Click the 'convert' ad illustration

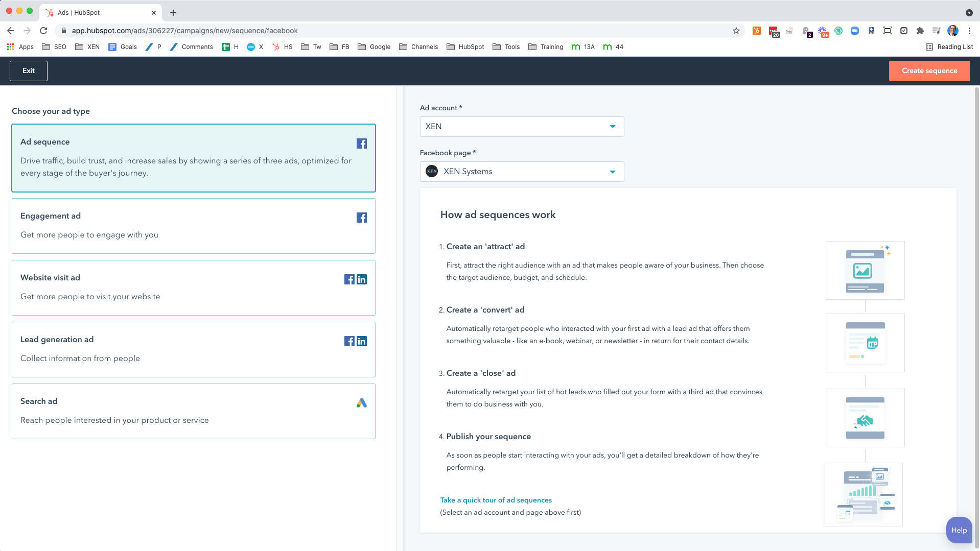point(865,343)
